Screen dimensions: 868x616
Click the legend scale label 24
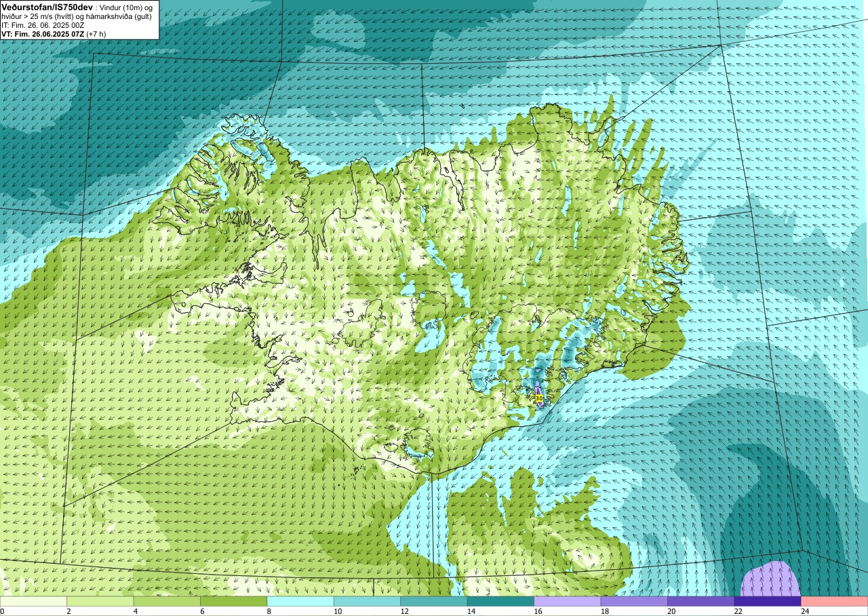tap(804, 611)
